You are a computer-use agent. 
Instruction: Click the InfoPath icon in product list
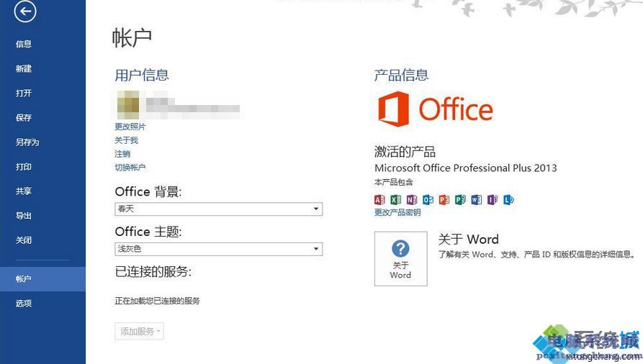click(x=493, y=200)
